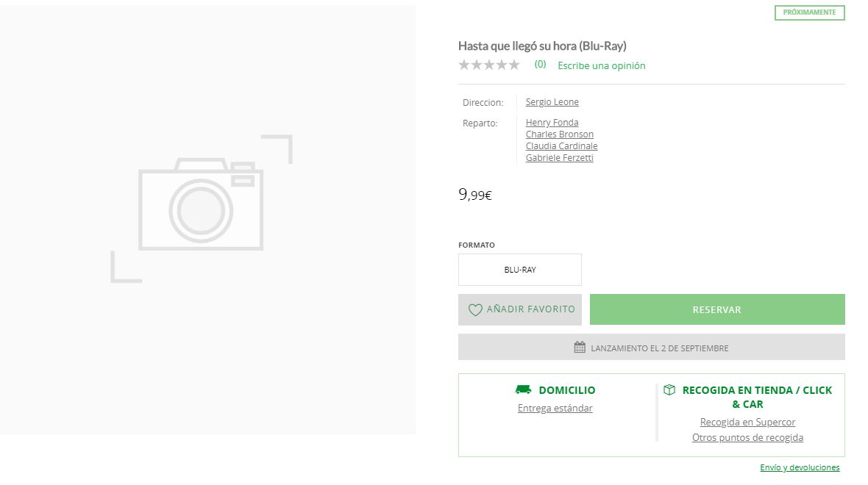This screenshot has width=868, height=485.
Task: Open cast member Charles Bronson link
Action: 559,134
